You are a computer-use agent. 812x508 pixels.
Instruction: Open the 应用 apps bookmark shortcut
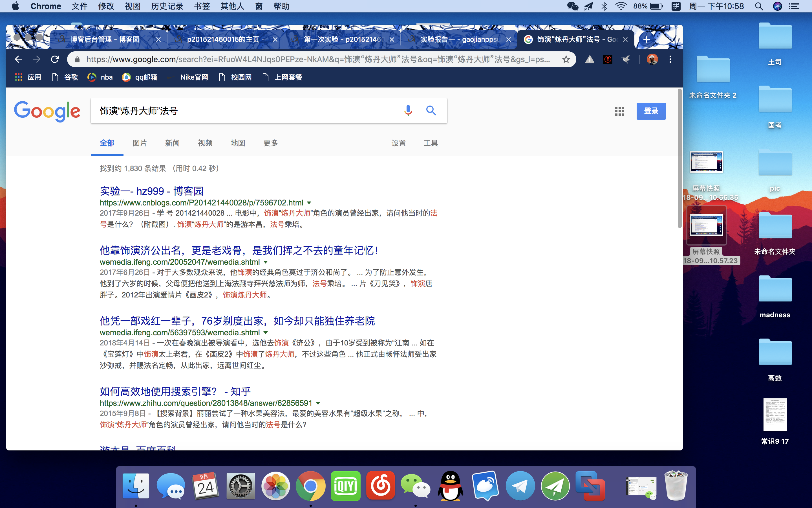[28, 77]
